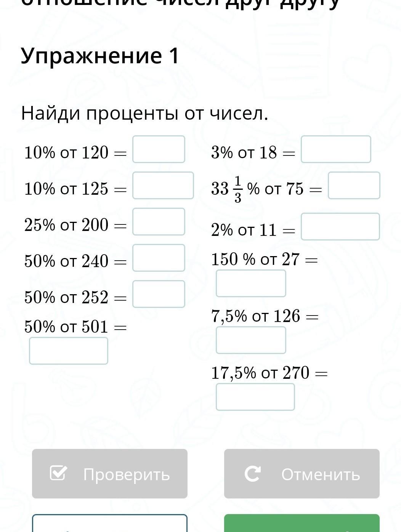This screenshot has width=401, height=532.
Task: Click the white outlined button at bottom left
Action: pyautogui.click(x=110, y=524)
